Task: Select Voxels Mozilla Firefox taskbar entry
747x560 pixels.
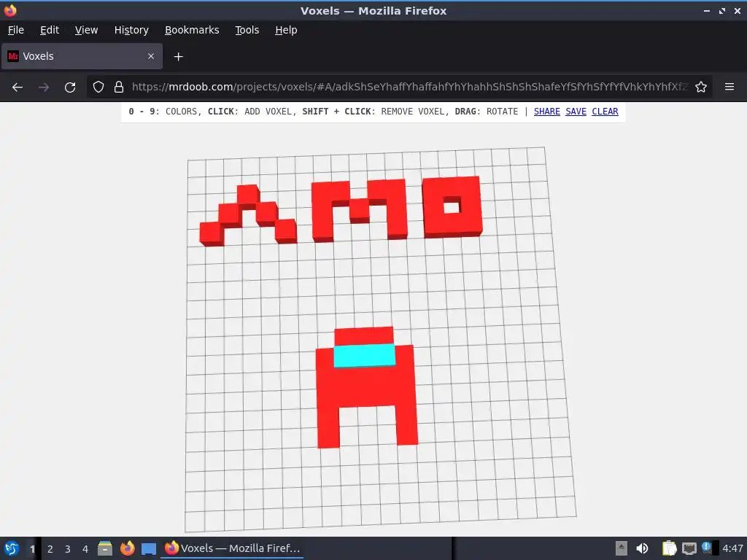Action: coord(232,548)
